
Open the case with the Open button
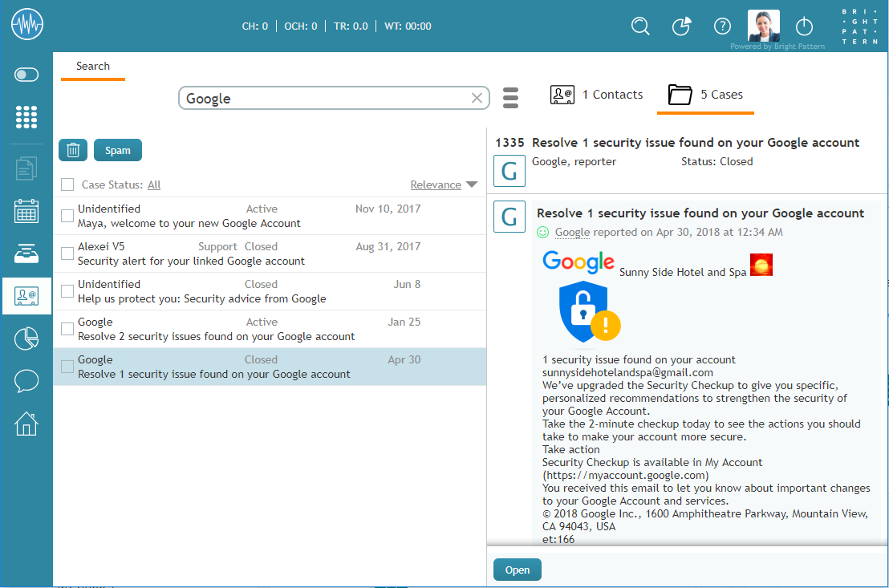[517, 570]
